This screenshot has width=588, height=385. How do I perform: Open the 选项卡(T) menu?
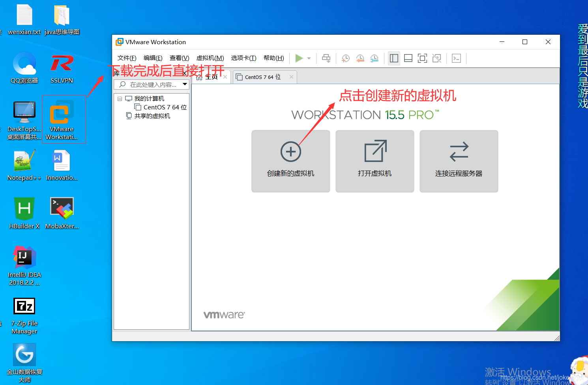click(244, 58)
